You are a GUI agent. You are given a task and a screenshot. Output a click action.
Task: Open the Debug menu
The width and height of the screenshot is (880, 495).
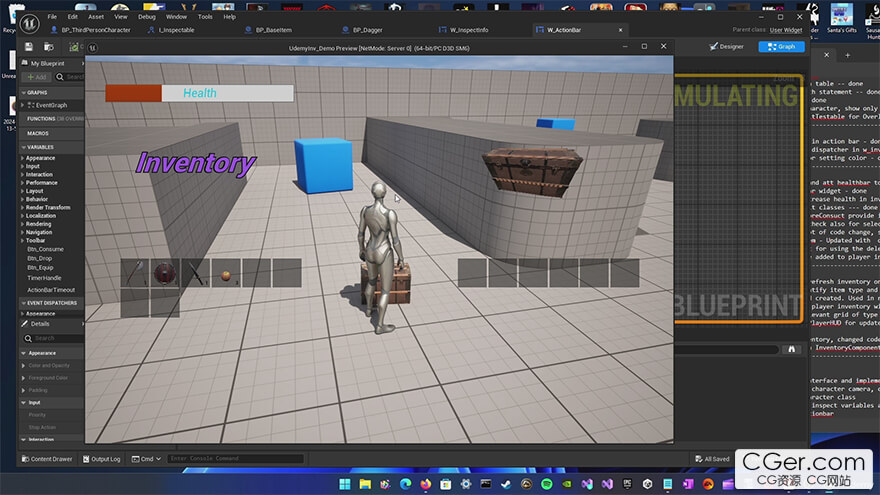point(146,17)
